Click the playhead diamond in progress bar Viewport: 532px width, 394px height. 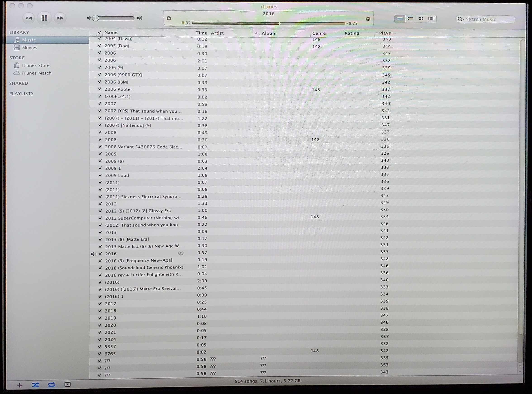tap(280, 23)
